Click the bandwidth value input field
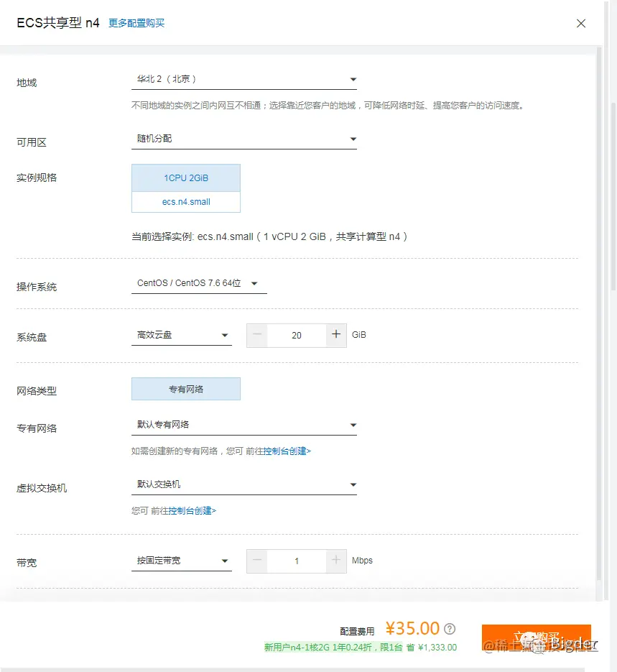 tap(296, 561)
